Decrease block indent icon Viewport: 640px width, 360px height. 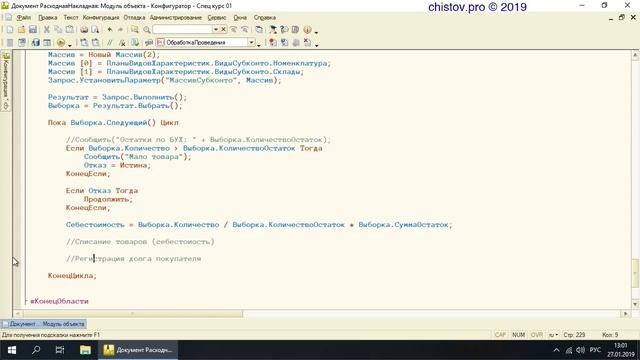(x=95, y=42)
